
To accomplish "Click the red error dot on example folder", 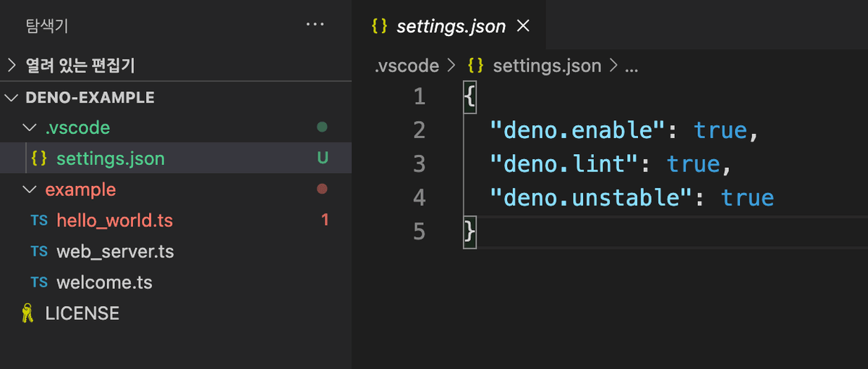I will click(x=323, y=189).
